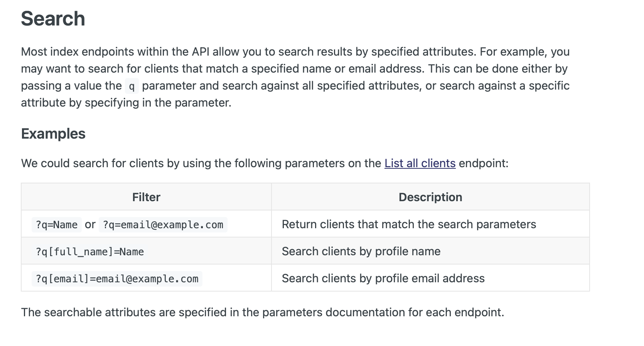Click 'endpoint:' text after the link
This screenshot has height=346, width=644.
tap(484, 163)
